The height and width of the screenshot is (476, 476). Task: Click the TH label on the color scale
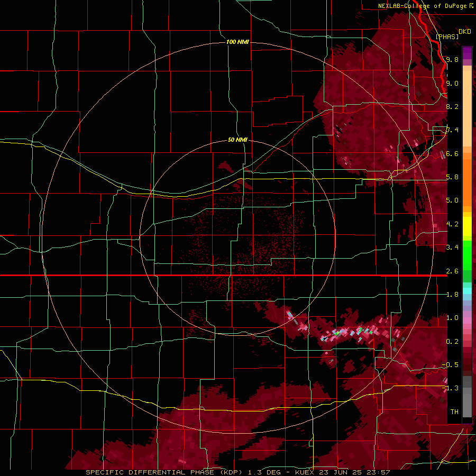click(x=454, y=412)
